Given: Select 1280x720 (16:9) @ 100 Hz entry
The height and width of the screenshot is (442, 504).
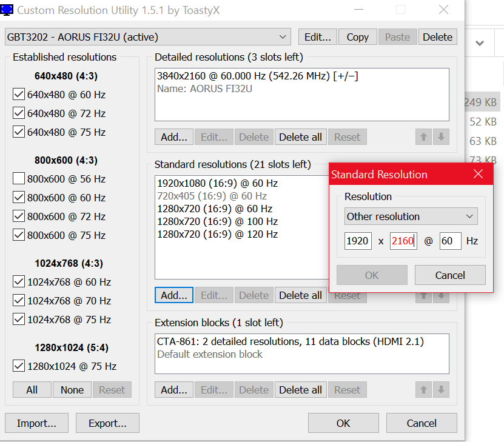Looking at the screenshot, I should [x=218, y=222].
